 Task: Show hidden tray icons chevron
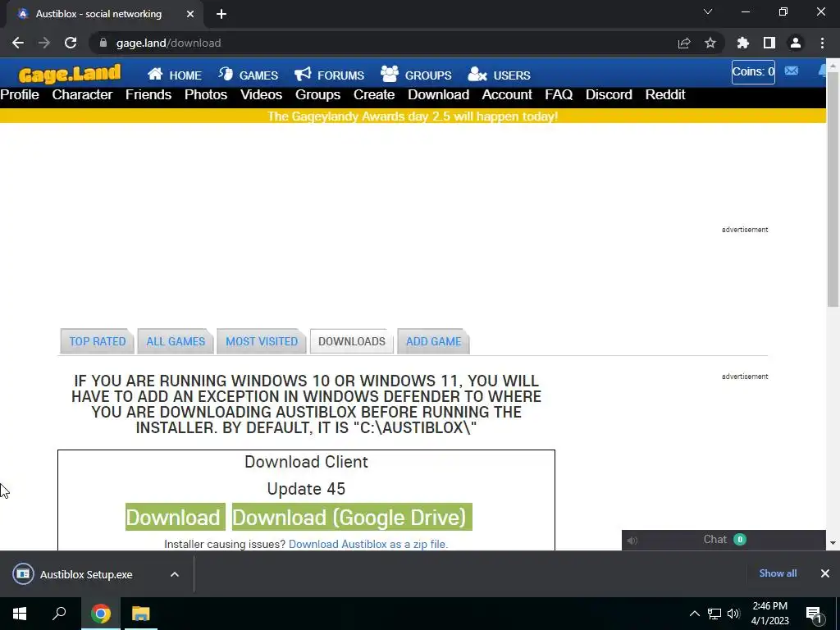694,614
